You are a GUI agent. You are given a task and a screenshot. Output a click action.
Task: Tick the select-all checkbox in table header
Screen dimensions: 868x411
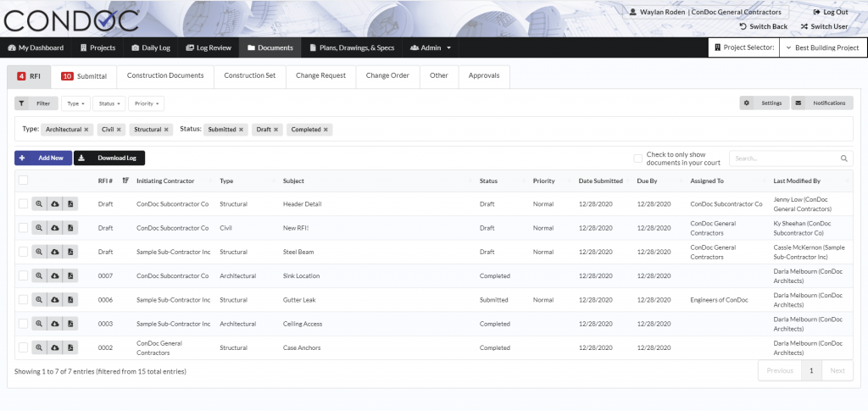[x=23, y=181]
